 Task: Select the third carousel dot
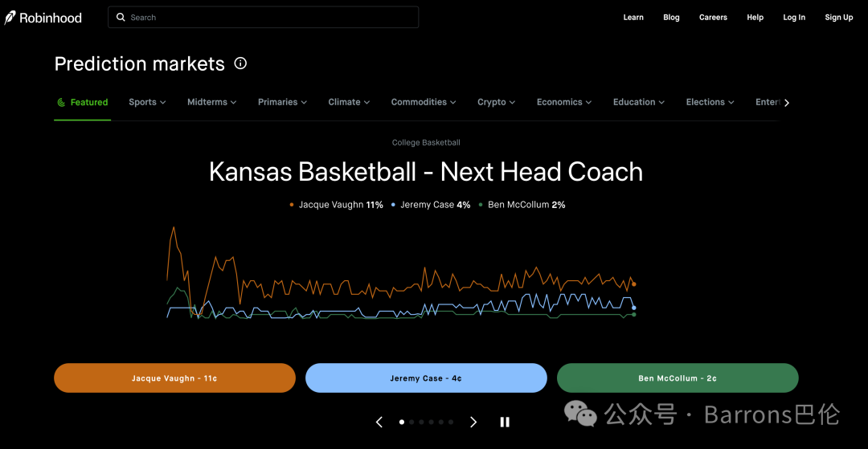point(421,422)
